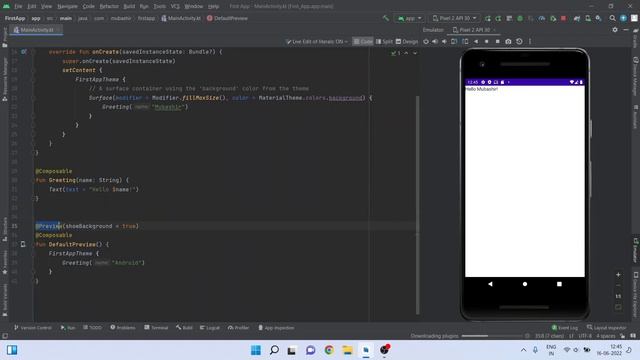Open the File menu

(x=18, y=7)
